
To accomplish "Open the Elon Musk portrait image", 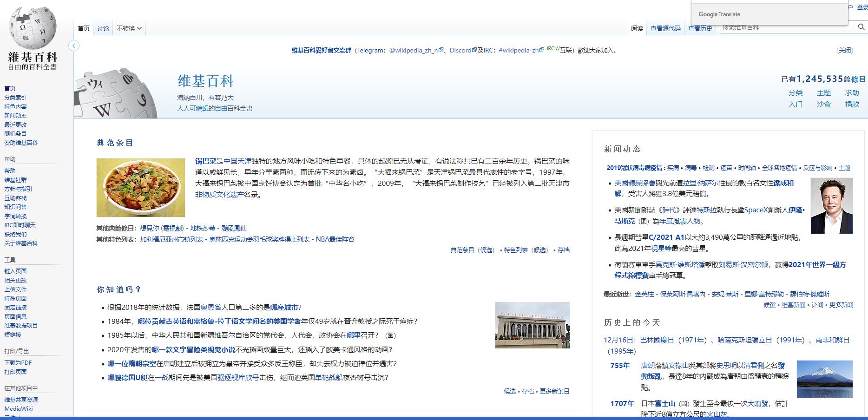I will click(x=831, y=206).
